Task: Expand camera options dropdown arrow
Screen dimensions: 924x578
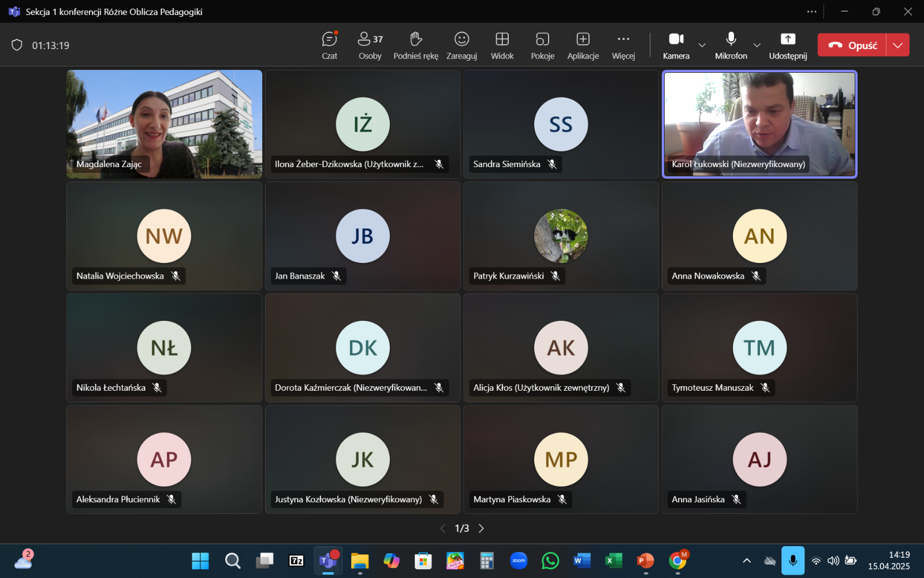Action: [x=702, y=45]
